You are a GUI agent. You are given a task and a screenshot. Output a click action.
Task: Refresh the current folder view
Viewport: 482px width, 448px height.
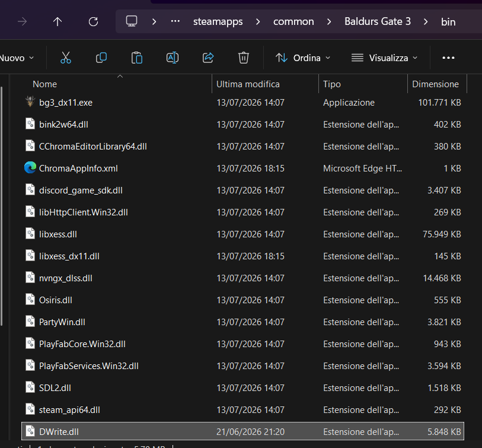pyautogui.click(x=93, y=21)
